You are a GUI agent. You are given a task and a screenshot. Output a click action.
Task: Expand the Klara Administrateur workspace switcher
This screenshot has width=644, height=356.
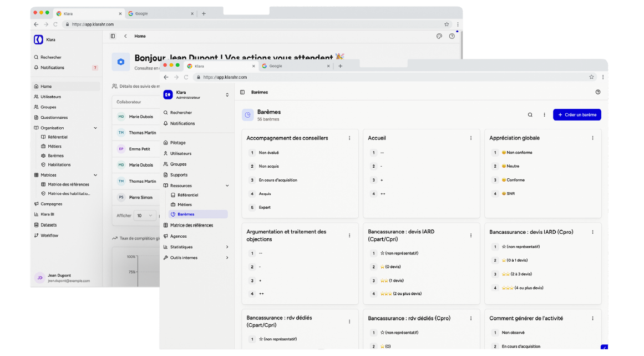tap(227, 95)
